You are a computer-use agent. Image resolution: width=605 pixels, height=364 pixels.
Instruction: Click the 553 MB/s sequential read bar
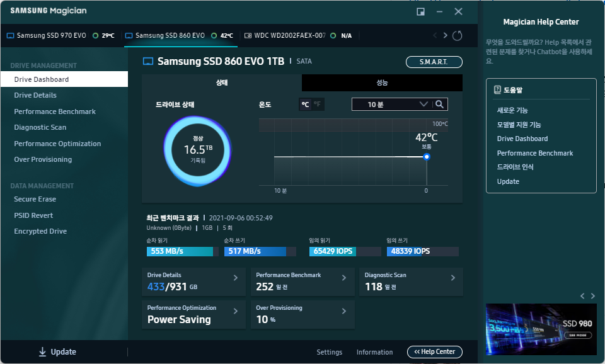182,251
